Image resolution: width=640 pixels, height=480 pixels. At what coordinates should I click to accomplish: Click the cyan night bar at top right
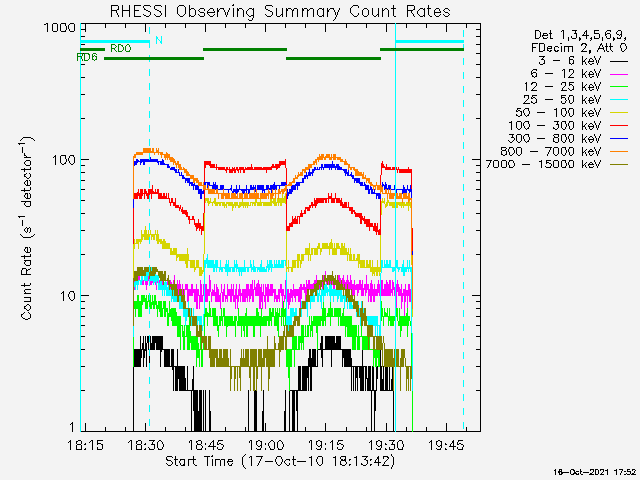coord(429,41)
